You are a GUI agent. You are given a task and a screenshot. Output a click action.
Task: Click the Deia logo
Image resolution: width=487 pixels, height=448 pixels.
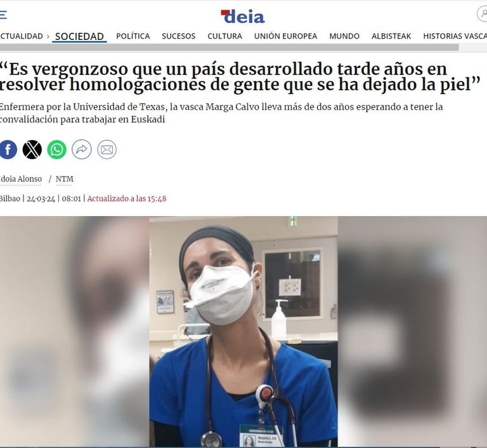pyautogui.click(x=243, y=16)
